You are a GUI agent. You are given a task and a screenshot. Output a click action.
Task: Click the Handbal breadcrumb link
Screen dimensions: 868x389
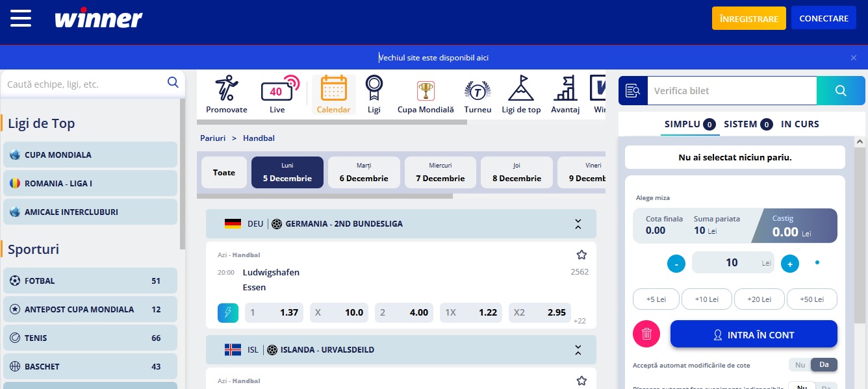tap(259, 138)
